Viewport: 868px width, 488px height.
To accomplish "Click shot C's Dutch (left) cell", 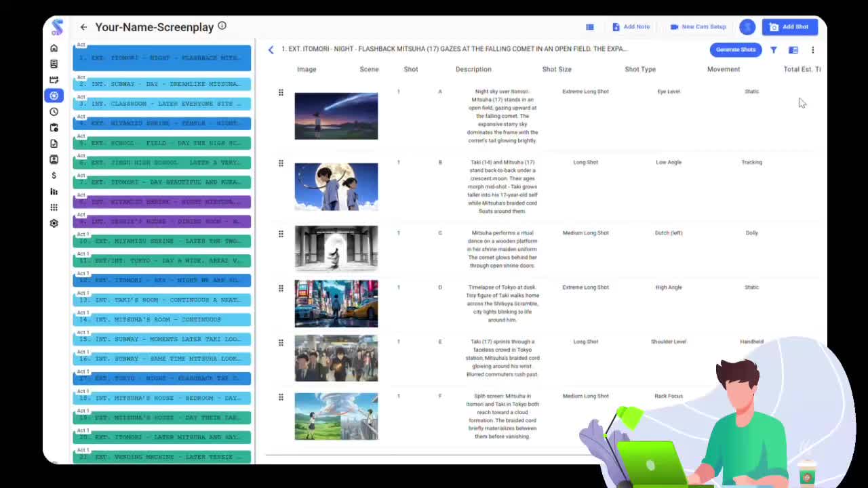I will click(669, 232).
